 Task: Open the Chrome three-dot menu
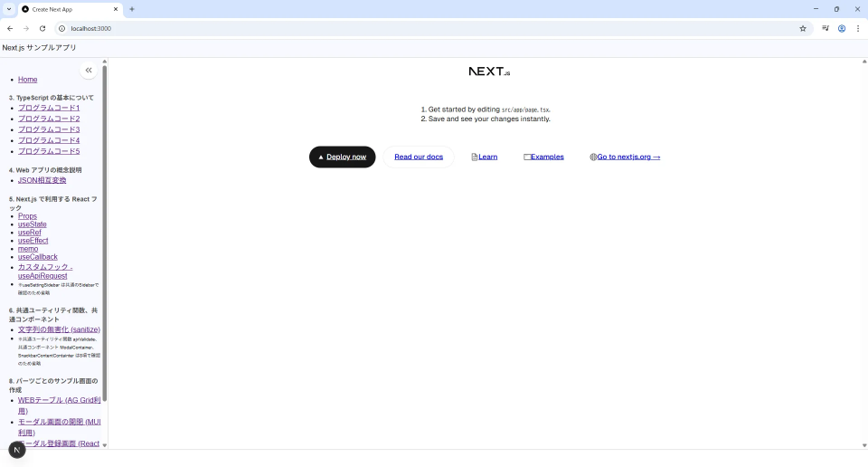point(858,28)
